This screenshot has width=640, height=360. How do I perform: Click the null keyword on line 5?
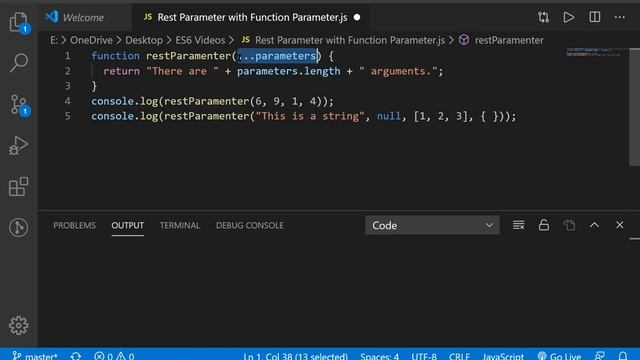click(x=389, y=116)
